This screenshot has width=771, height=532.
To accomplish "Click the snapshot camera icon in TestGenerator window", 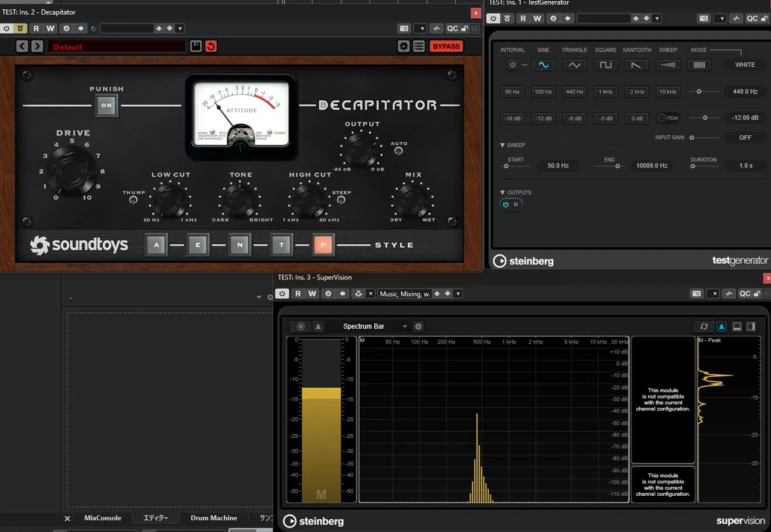I will [x=703, y=18].
